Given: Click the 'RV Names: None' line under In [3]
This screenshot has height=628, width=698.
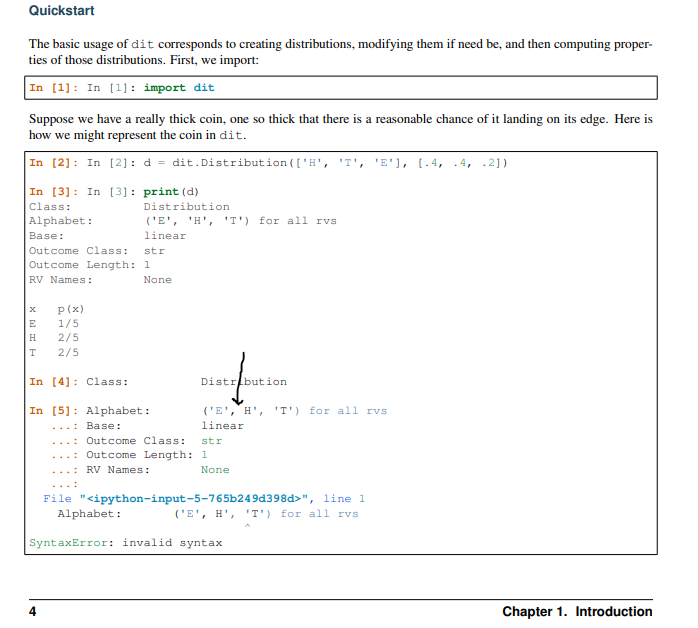Looking at the screenshot, I should [x=100, y=280].
